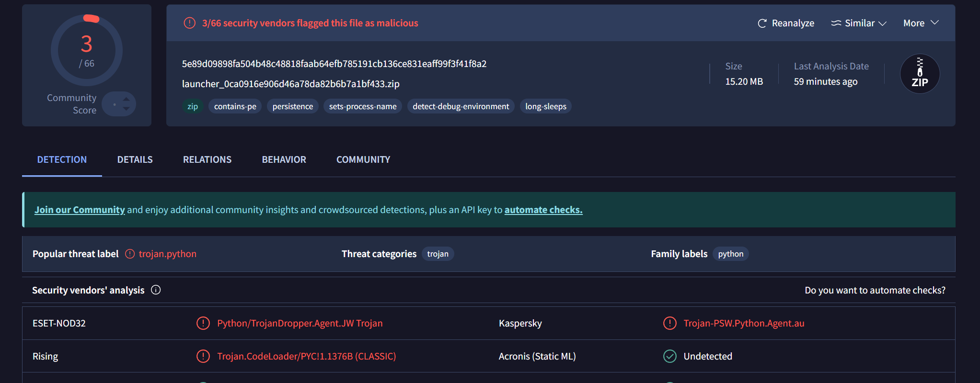
Task: Click Trojan-PSW.Python.Agent.au detection name
Action: [744, 323]
